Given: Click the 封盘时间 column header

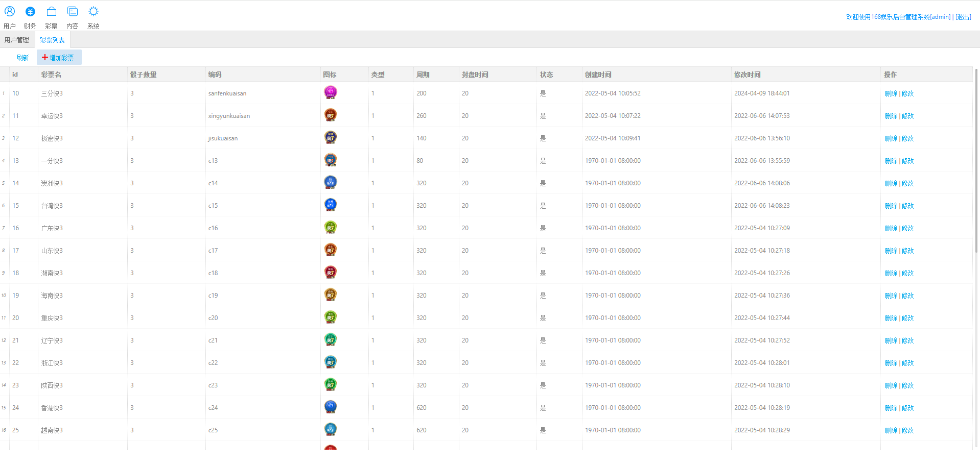Looking at the screenshot, I should (x=498, y=75).
